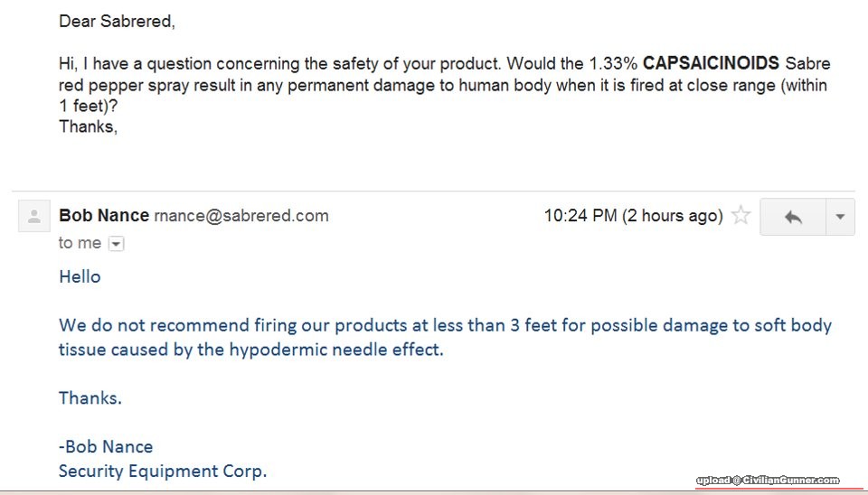Click the 'We do not recommend firing' line
The width and height of the screenshot is (868, 495).
tap(445, 325)
